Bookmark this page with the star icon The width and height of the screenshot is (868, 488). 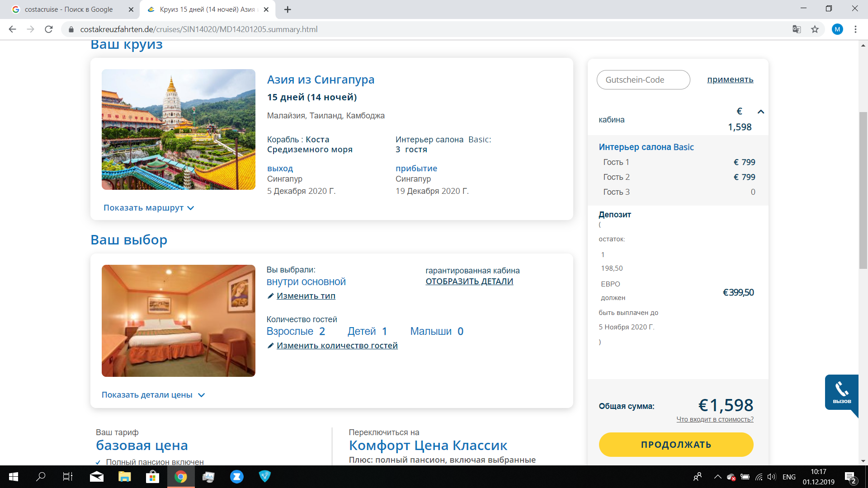815,29
